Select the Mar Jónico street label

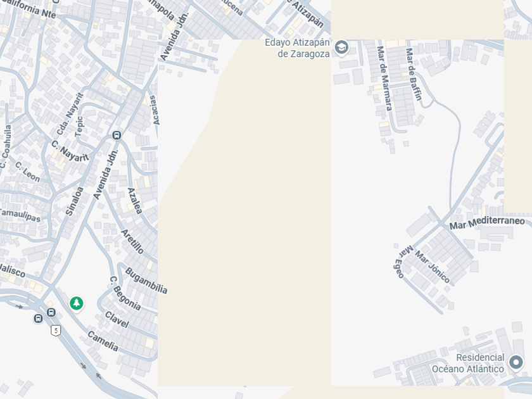[433, 267]
